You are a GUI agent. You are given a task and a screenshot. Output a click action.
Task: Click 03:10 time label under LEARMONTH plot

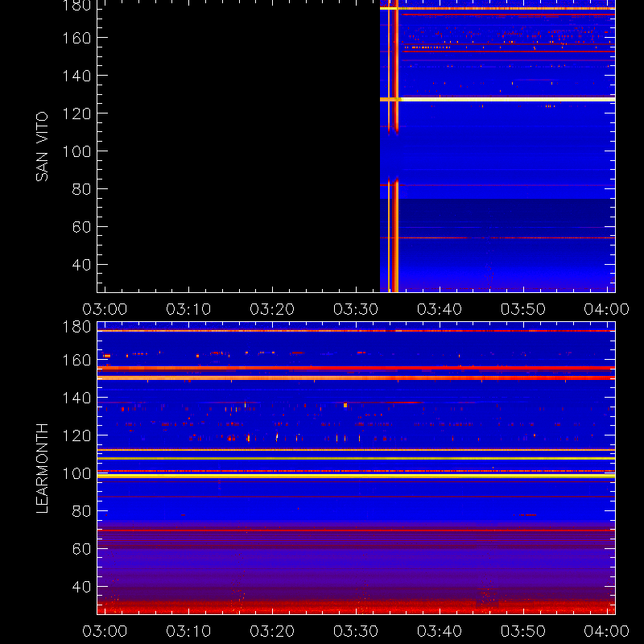tap(188, 631)
